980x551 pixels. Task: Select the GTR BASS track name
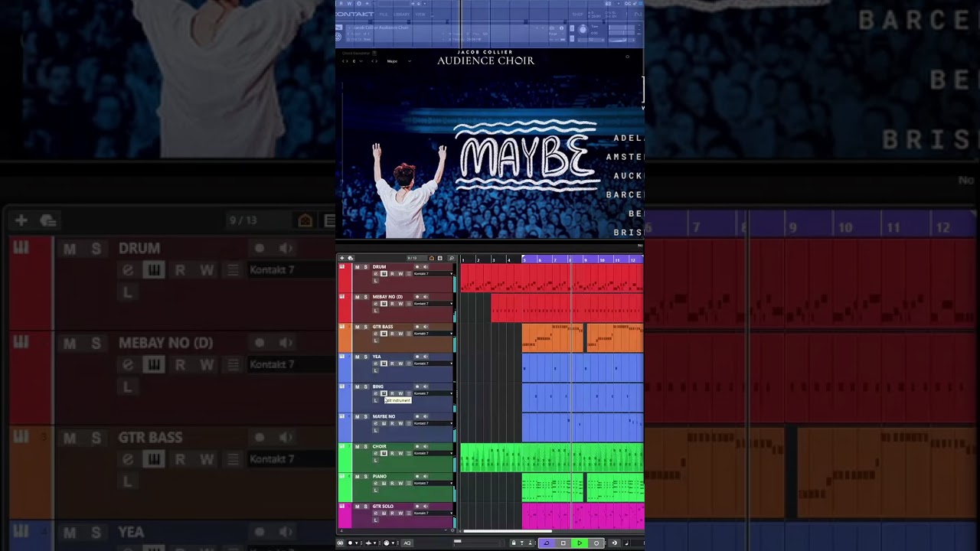(383, 327)
